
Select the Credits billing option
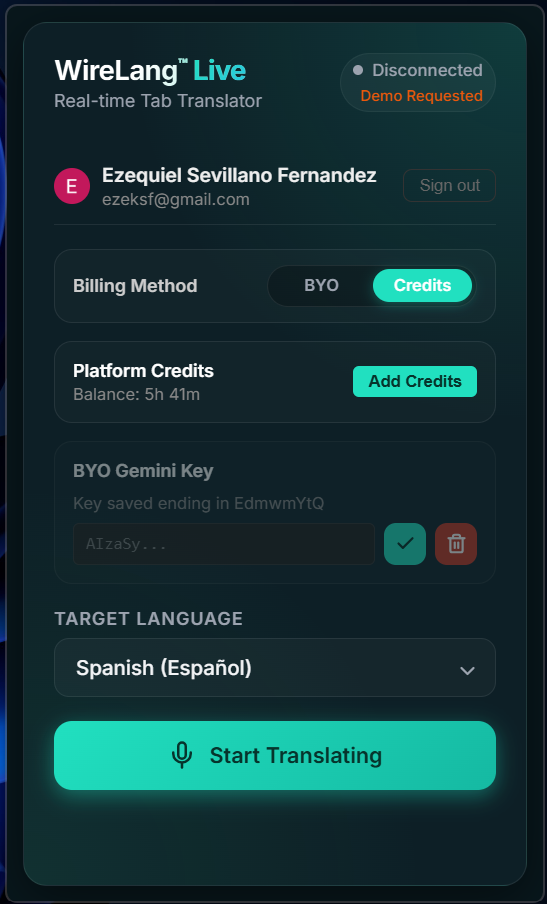pyautogui.click(x=422, y=285)
